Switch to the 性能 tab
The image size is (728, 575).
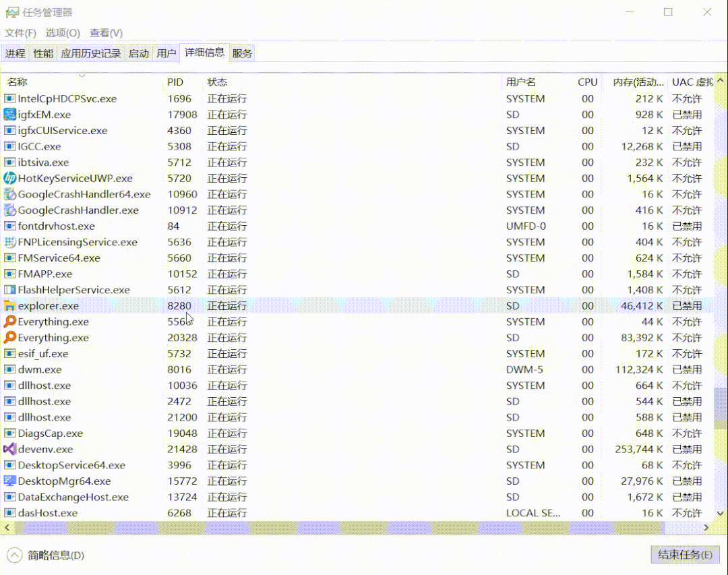[42, 53]
